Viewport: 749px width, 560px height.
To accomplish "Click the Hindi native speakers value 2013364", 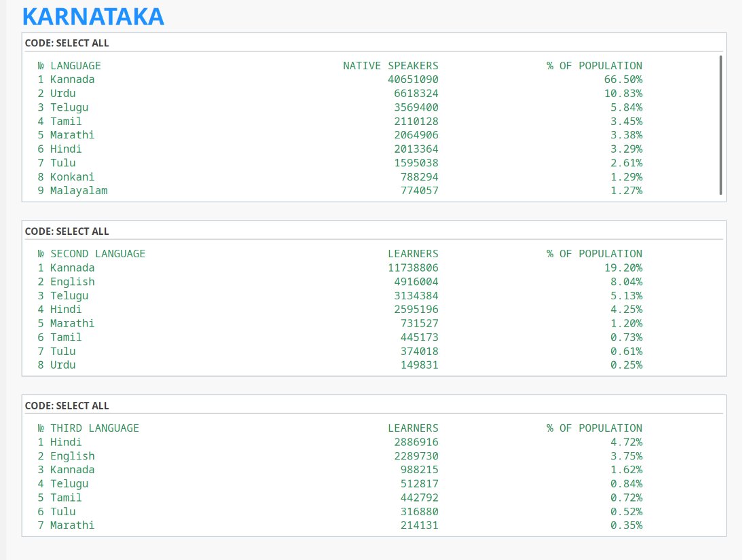I will click(416, 149).
